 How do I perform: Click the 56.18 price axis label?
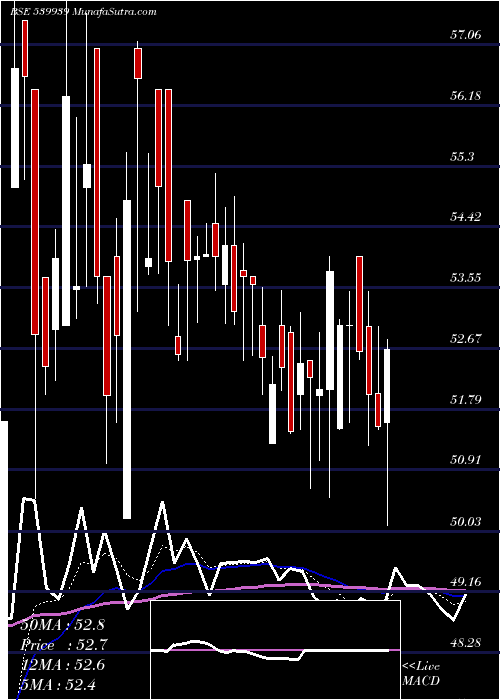coord(466,95)
